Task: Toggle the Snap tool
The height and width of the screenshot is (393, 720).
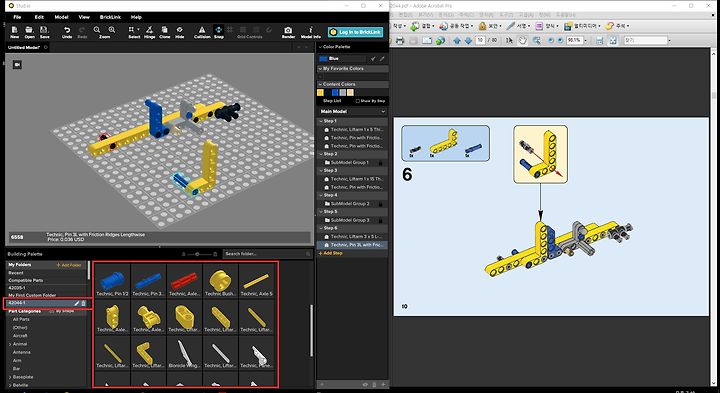Action: (x=219, y=30)
